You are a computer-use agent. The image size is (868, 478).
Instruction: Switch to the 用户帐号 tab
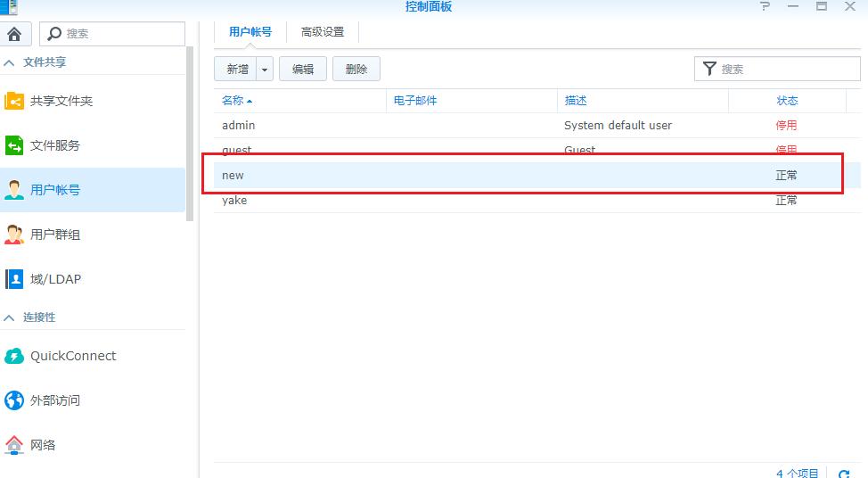(x=250, y=32)
